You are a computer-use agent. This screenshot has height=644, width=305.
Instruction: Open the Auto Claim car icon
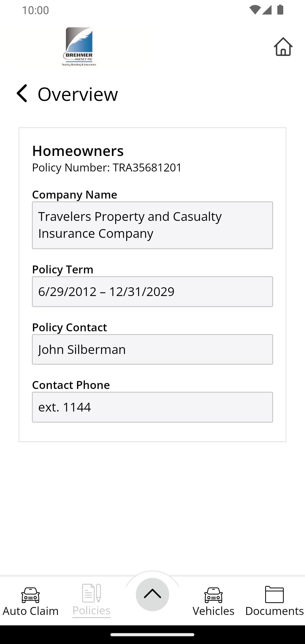tap(30, 595)
